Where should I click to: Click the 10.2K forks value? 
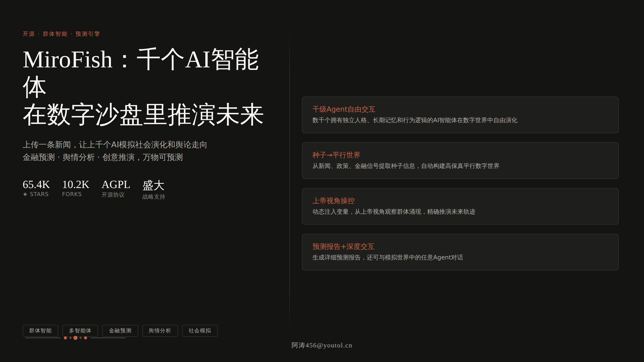(x=76, y=185)
